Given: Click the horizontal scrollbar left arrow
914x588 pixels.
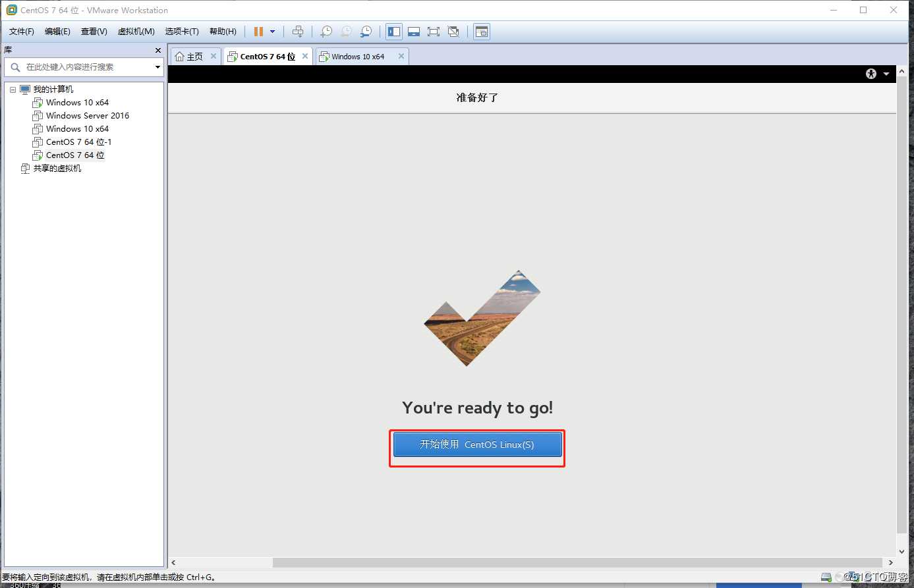Looking at the screenshot, I should [x=174, y=562].
